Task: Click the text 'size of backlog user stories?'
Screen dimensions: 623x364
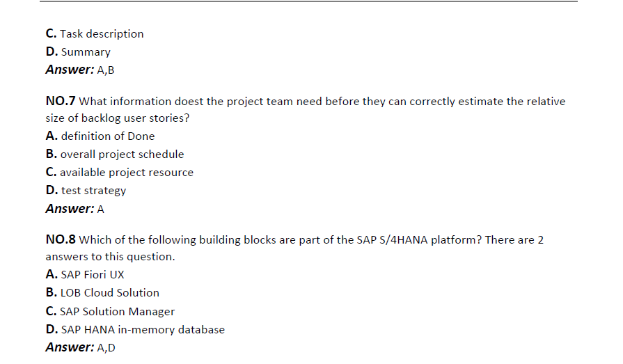Action: [x=118, y=118]
